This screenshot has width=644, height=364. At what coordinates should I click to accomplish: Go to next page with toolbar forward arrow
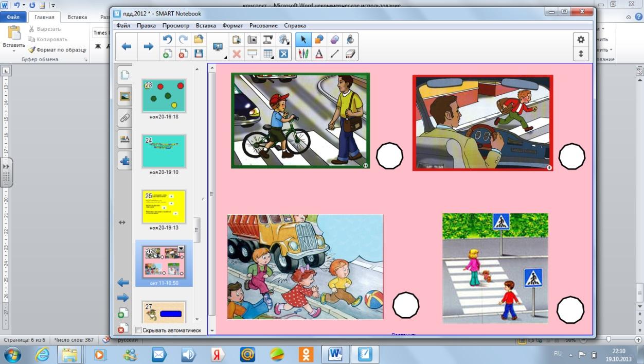click(x=149, y=47)
